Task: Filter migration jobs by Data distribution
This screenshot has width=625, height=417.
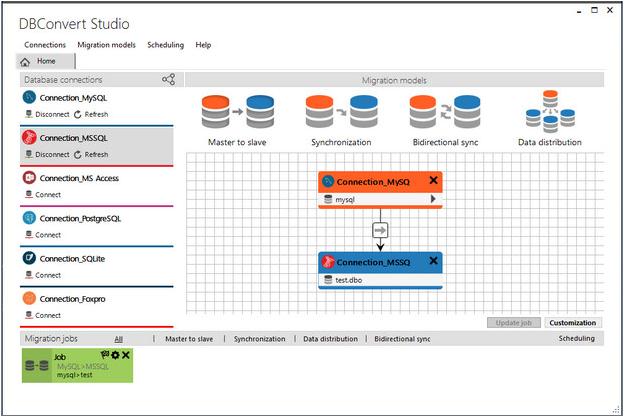Action: coord(330,339)
